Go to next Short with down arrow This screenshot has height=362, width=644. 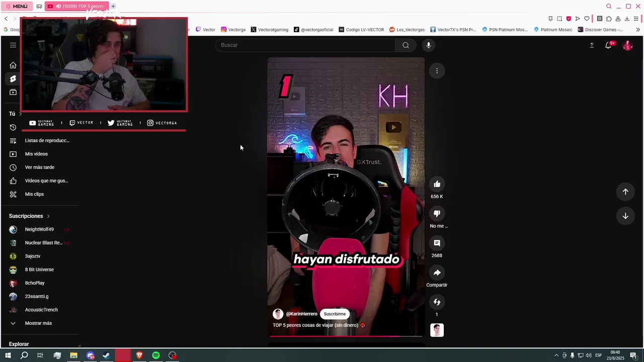click(625, 216)
